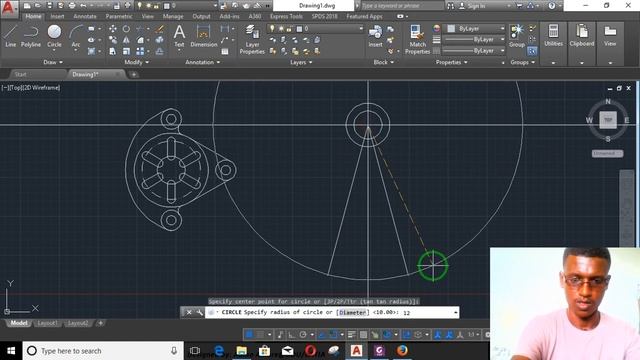Click the Diameter option in command line

click(x=352, y=313)
